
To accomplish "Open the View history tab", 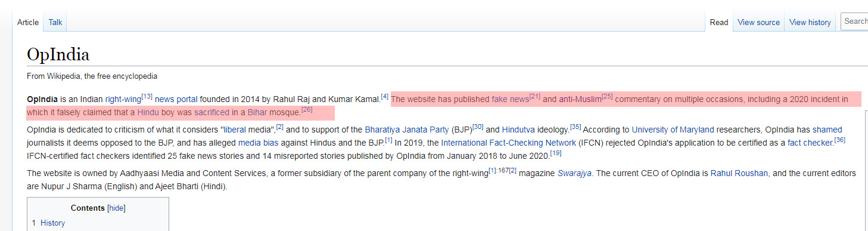I will click(810, 22).
